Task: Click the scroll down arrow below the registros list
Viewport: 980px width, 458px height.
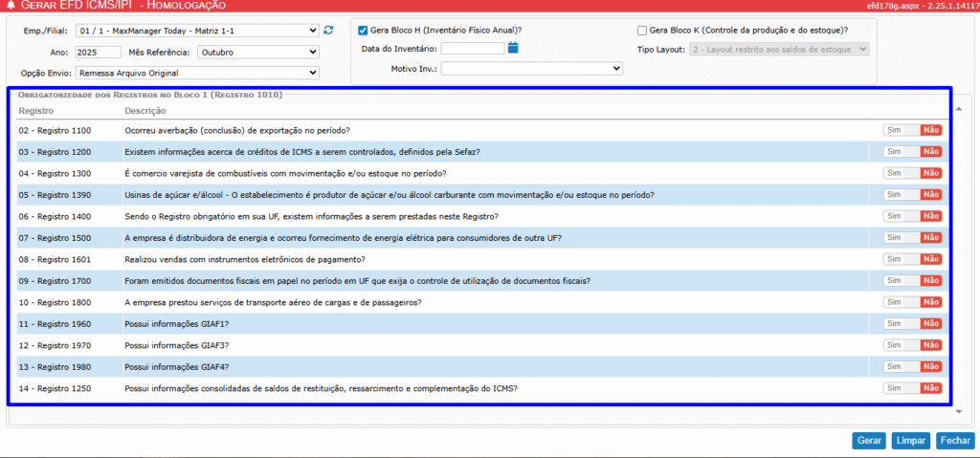Action: point(959,411)
